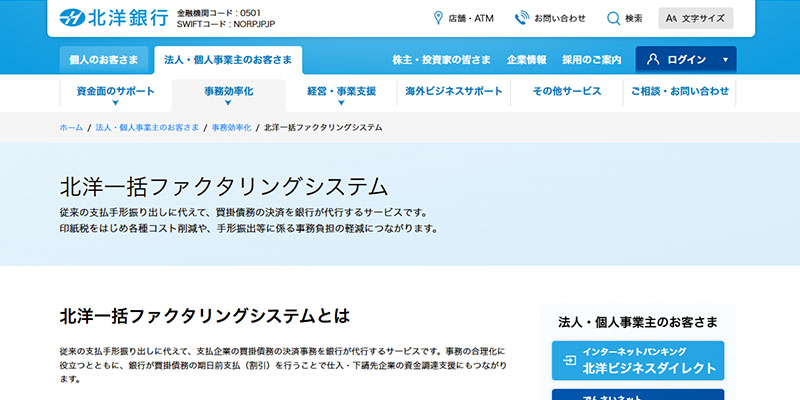800x400 pixels.
Task: Open the 文字サイズ text size button
Action: [x=695, y=18]
